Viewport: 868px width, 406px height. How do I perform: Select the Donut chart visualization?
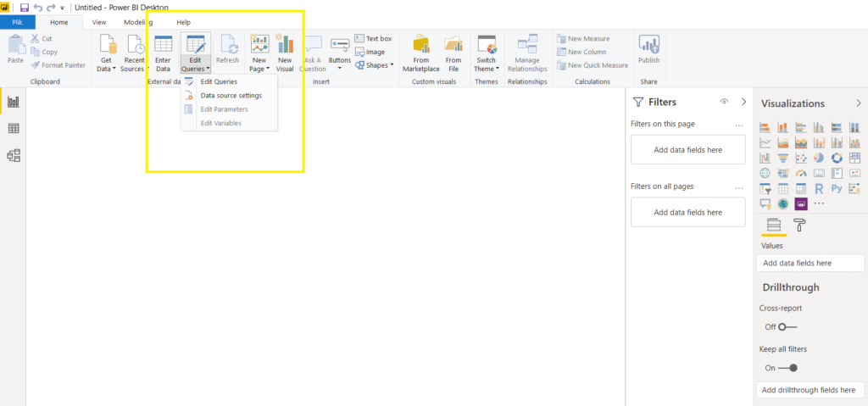coord(837,159)
